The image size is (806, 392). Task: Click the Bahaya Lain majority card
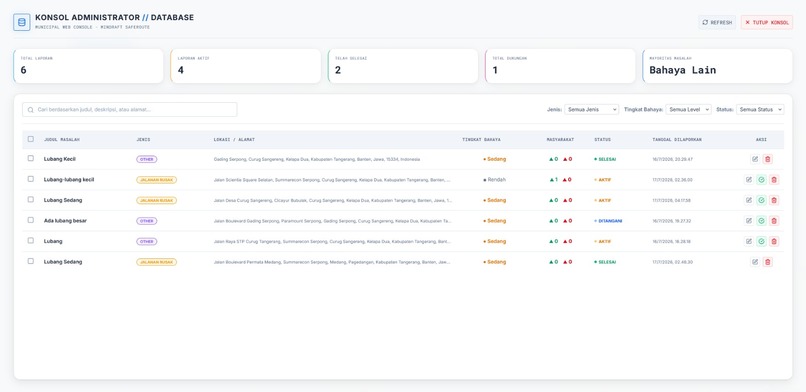[717, 66]
